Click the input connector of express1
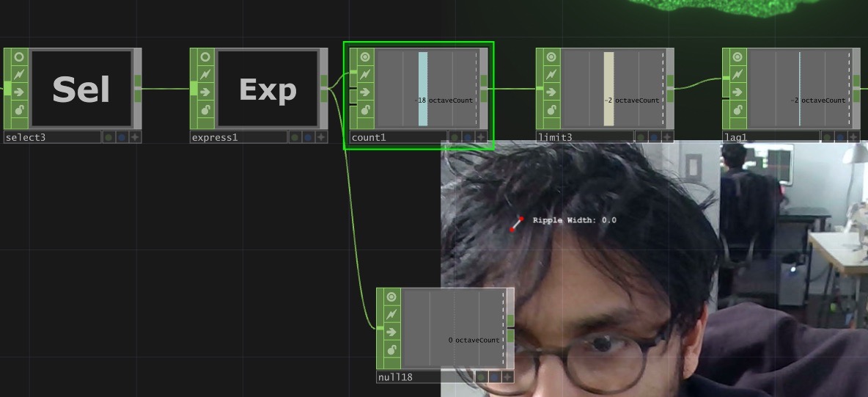This screenshot has width=868, height=397. pos(194,88)
